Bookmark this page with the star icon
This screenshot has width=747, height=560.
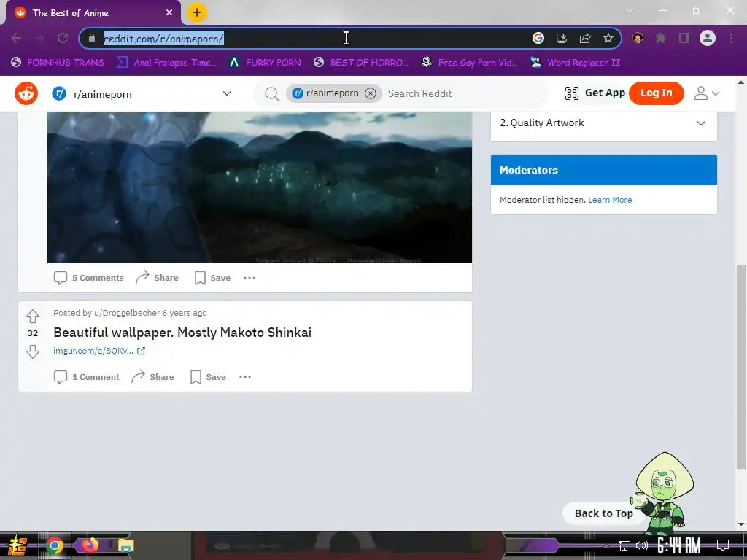608,38
